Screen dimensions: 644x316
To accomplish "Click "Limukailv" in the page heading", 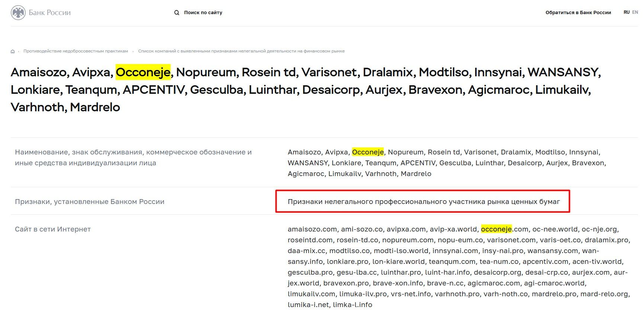I will [562, 90].
